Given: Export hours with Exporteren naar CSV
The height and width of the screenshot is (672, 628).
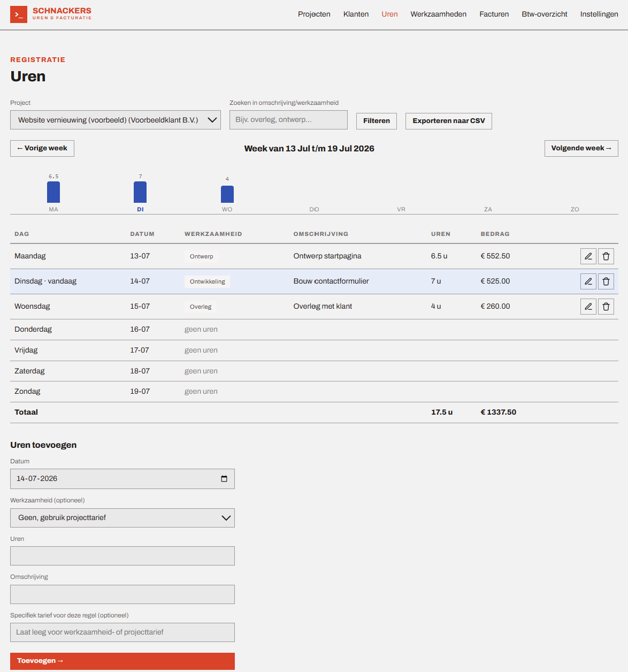Looking at the screenshot, I should 449,121.
